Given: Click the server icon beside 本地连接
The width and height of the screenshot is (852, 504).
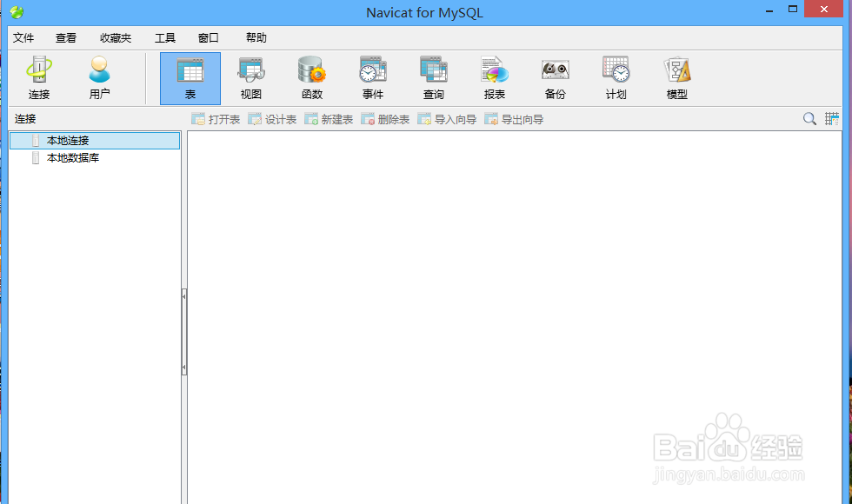Looking at the screenshot, I should pos(36,141).
